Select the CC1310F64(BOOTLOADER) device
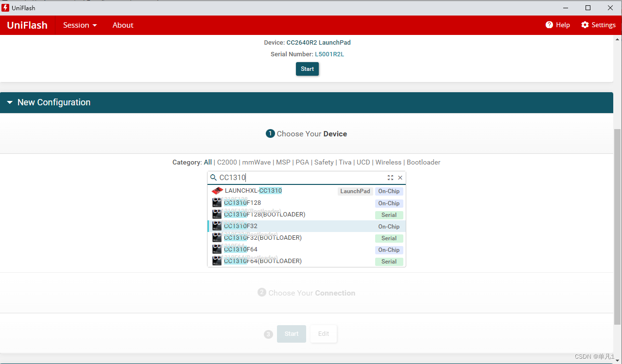This screenshot has width=622, height=364. tap(307, 261)
